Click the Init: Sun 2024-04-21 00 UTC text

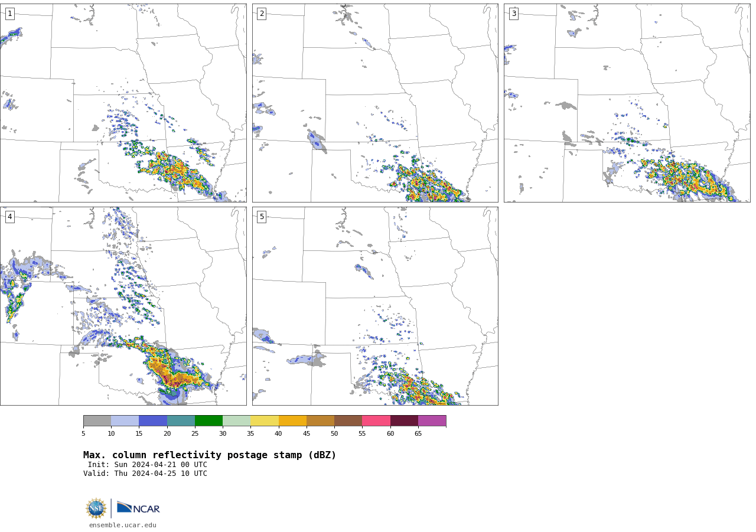(148, 465)
